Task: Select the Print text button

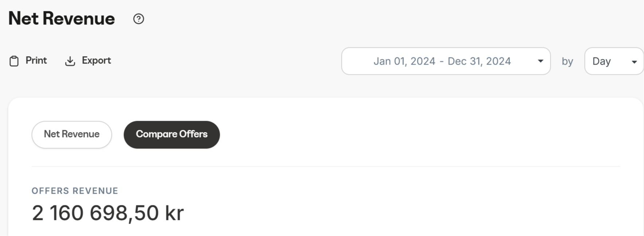Action: pyautogui.click(x=36, y=61)
